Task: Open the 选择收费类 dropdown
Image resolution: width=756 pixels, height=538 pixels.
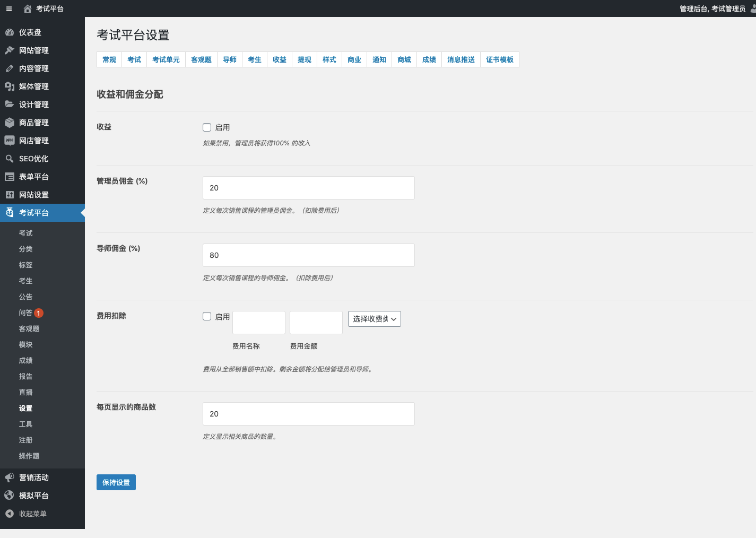Action: (x=375, y=319)
